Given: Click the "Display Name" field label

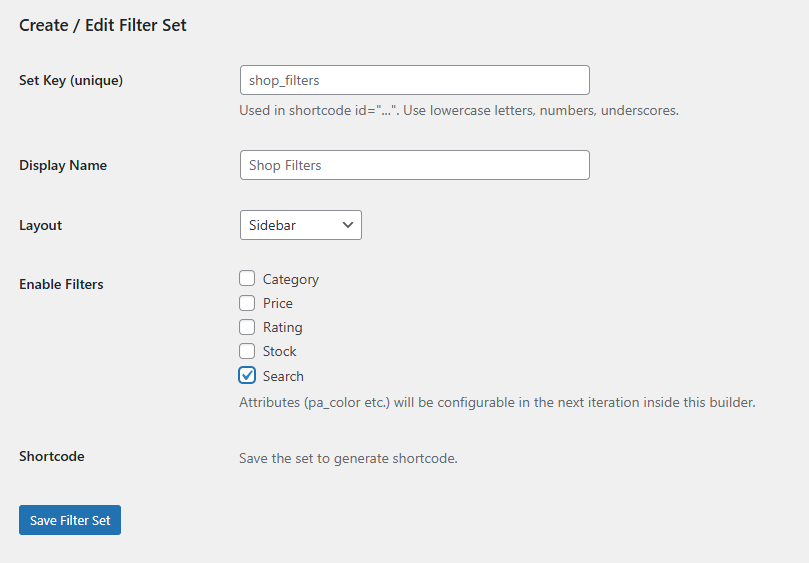Looking at the screenshot, I should pos(63,165).
